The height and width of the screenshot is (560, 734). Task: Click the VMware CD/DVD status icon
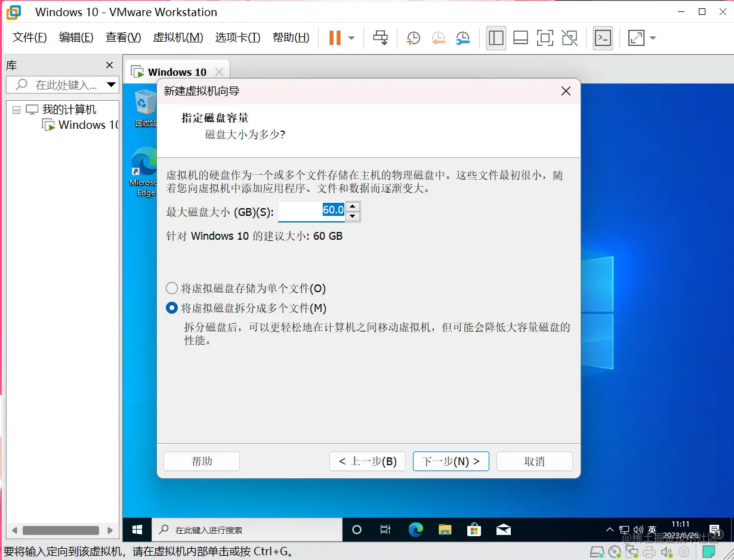[614, 552]
